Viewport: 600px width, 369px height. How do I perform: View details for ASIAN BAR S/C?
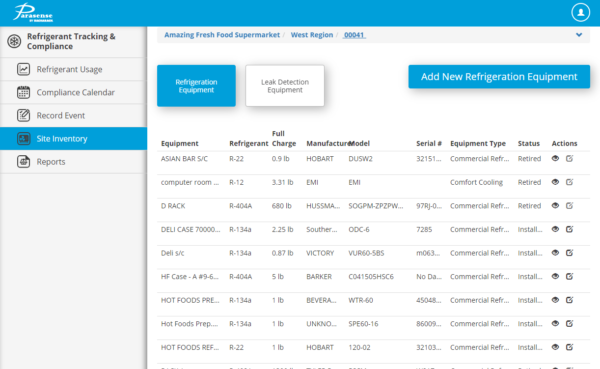[555, 158]
